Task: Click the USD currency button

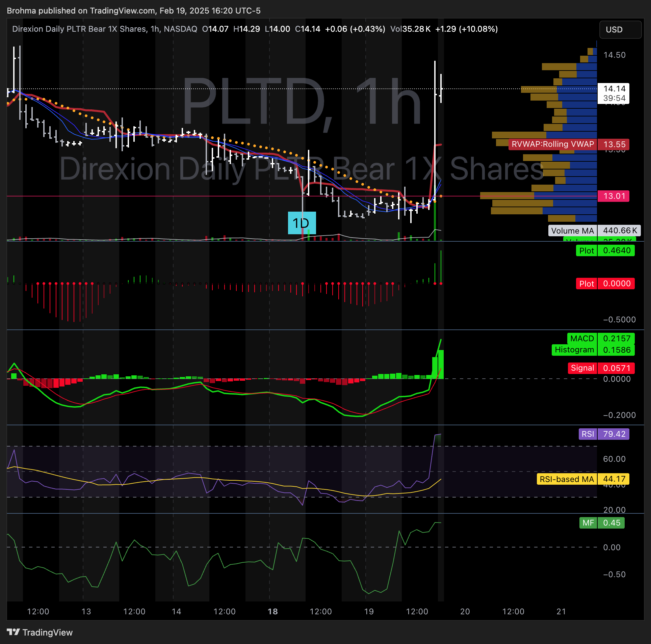Action: 620,30
